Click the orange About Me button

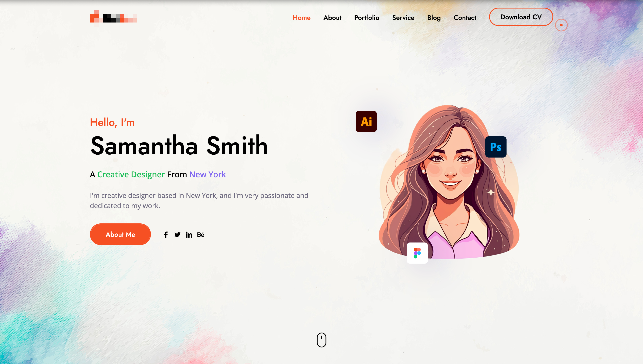(x=120, y=234)
